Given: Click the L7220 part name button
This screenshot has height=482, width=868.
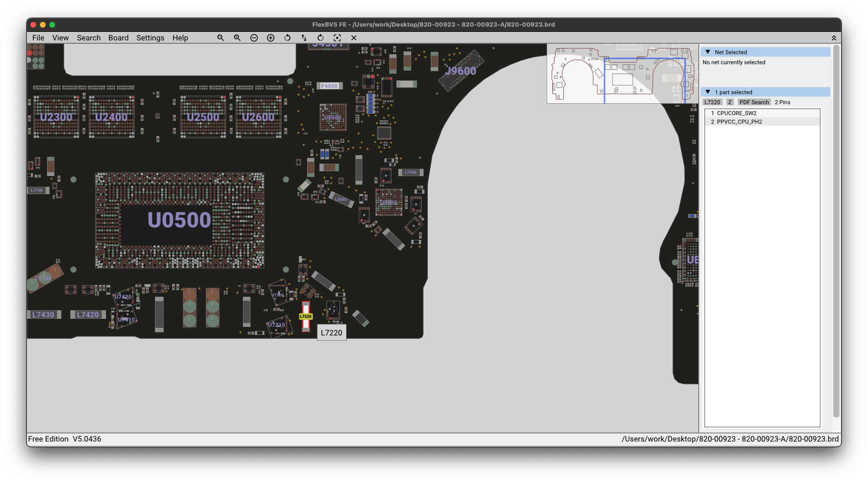Looking at the screenshot, I should [x=712, y=102].
